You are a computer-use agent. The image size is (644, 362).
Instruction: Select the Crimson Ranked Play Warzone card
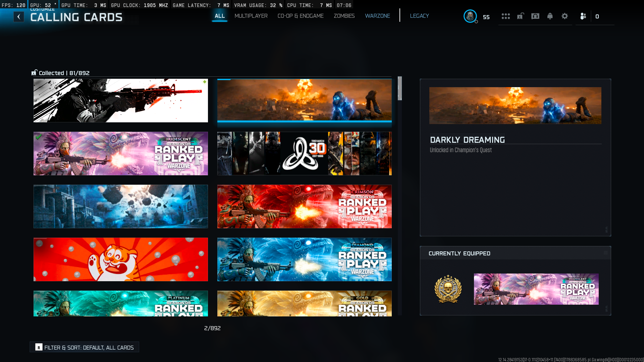[305, 206]
